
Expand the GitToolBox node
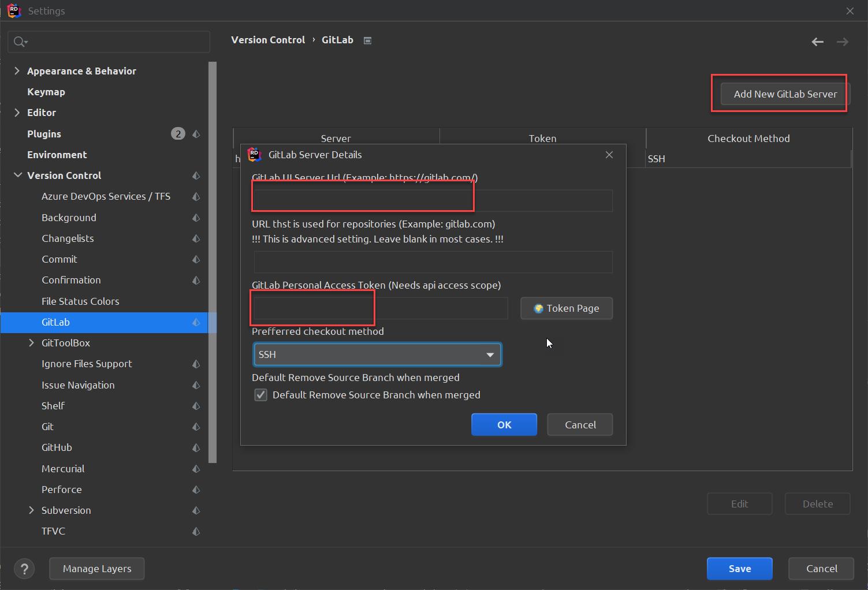(x=31, y=343)
